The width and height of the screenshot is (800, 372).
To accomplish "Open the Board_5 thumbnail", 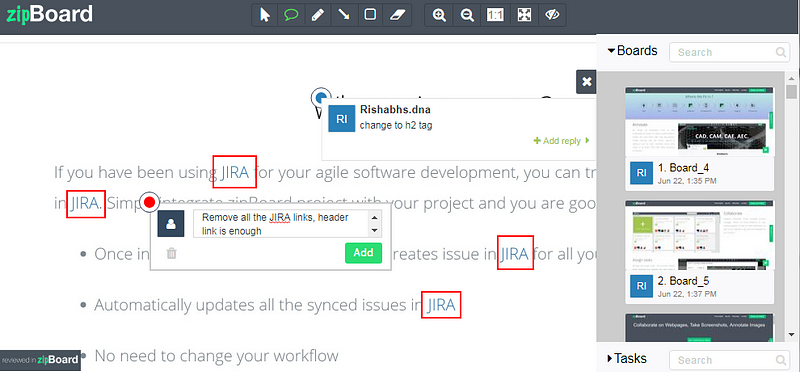I will coord(699,235).
